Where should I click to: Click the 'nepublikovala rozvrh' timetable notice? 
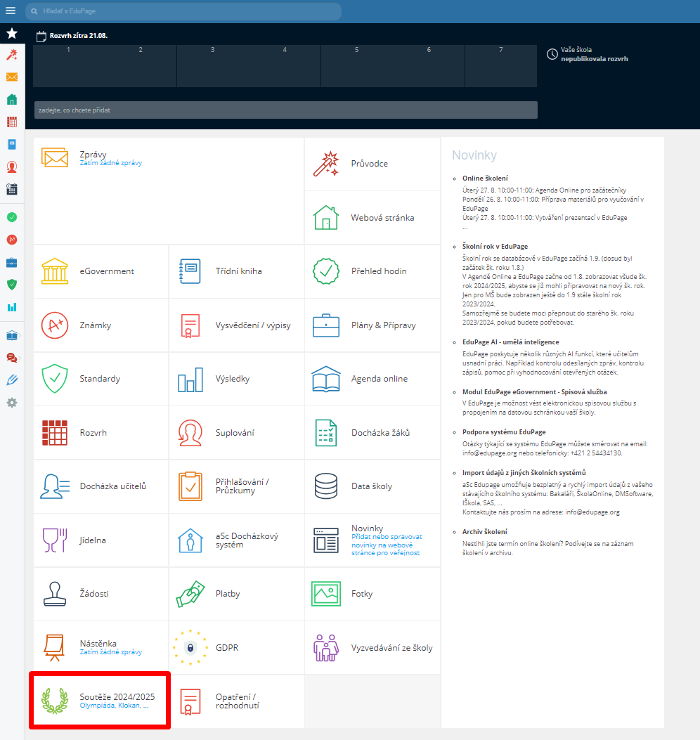595,59
